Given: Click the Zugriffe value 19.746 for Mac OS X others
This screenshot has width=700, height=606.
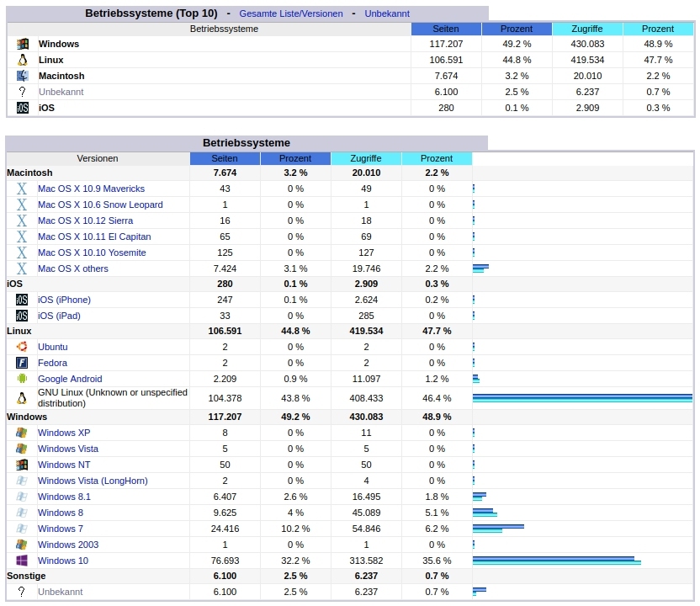Looking at the screenshot, I should coord(366,268).
